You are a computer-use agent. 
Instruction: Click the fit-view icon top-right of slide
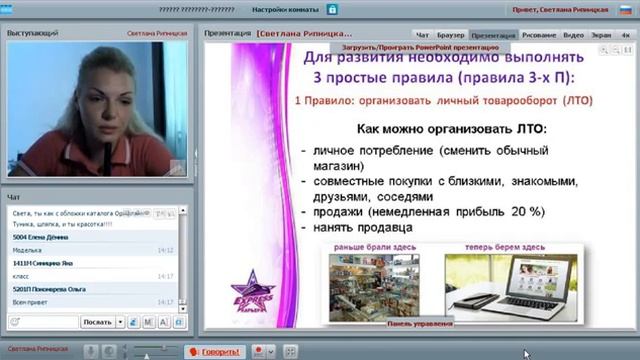628,50
